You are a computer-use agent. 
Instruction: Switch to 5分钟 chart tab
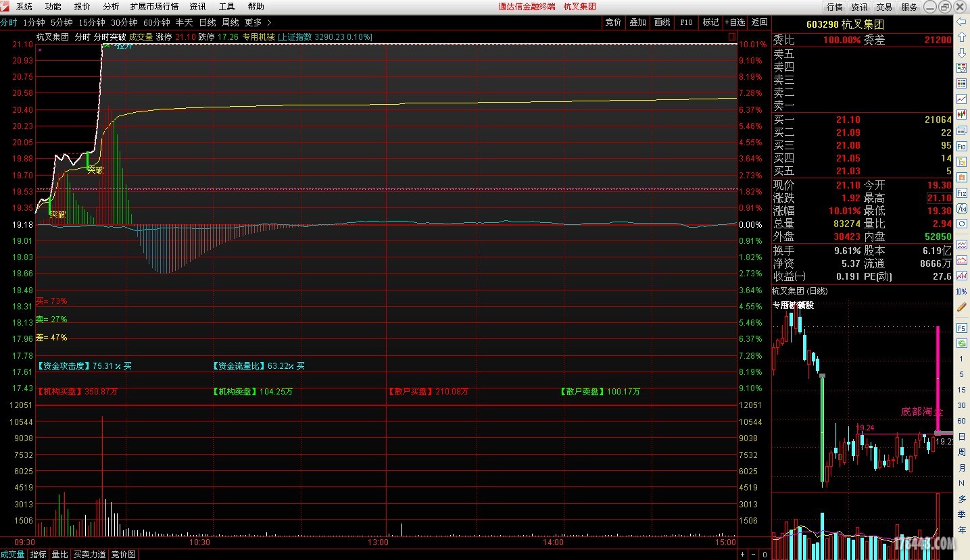click(62, 22)
